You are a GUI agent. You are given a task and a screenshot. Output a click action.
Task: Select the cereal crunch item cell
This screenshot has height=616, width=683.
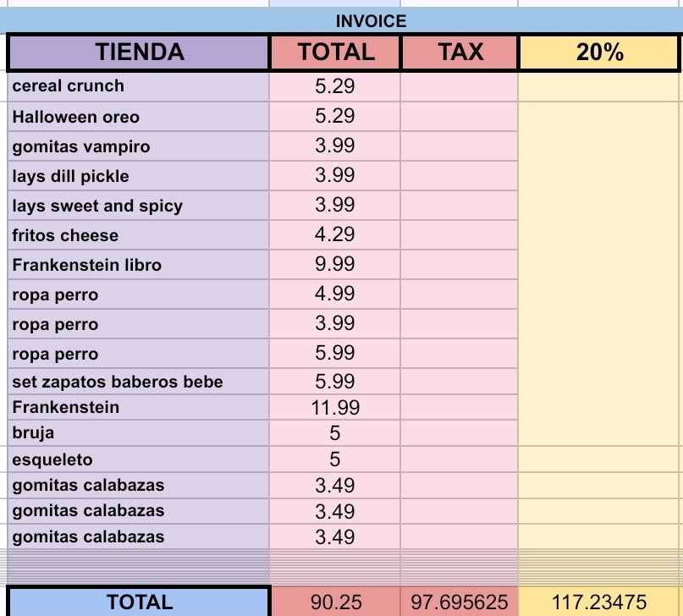[x=139, y=86]
